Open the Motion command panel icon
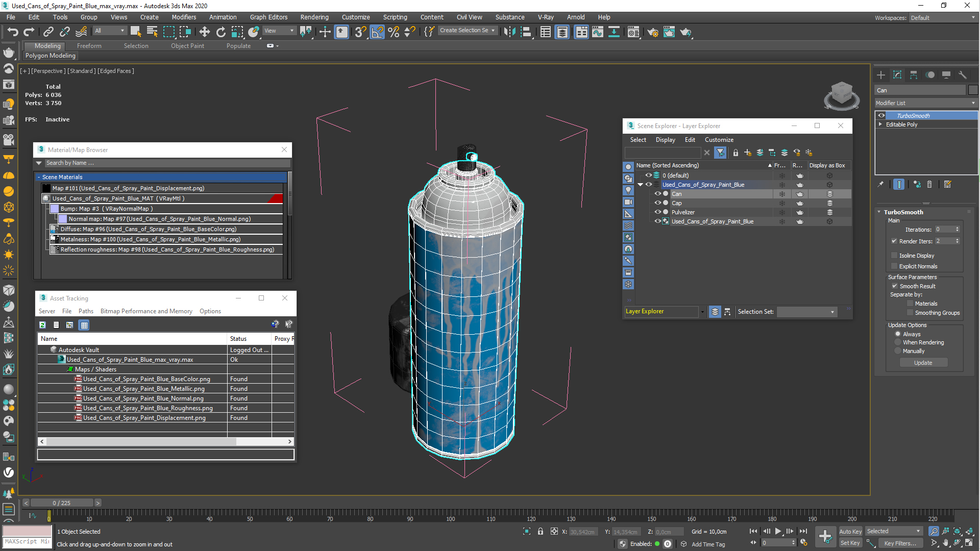Viewport: 980px width, 551px height. [930, 75]
